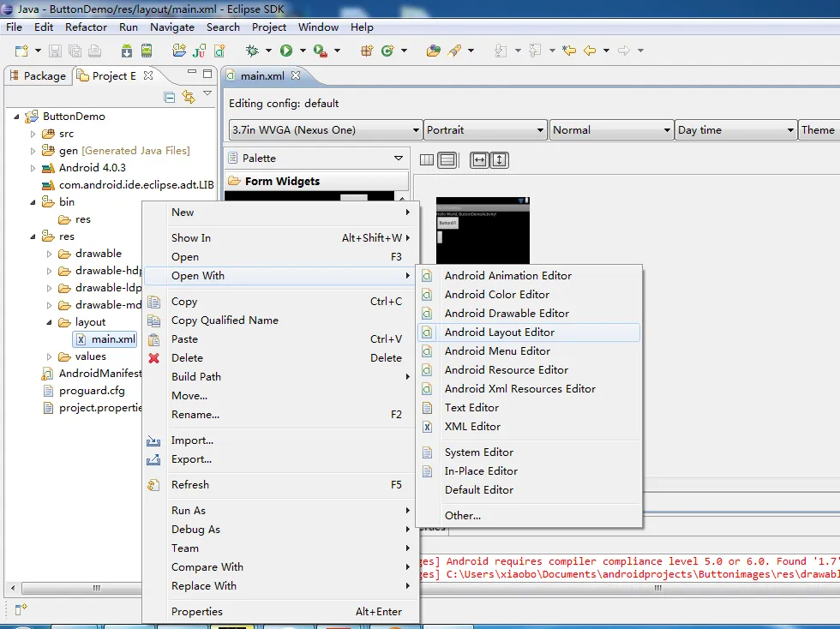Click Collapse All in Project Explorer

170,97
